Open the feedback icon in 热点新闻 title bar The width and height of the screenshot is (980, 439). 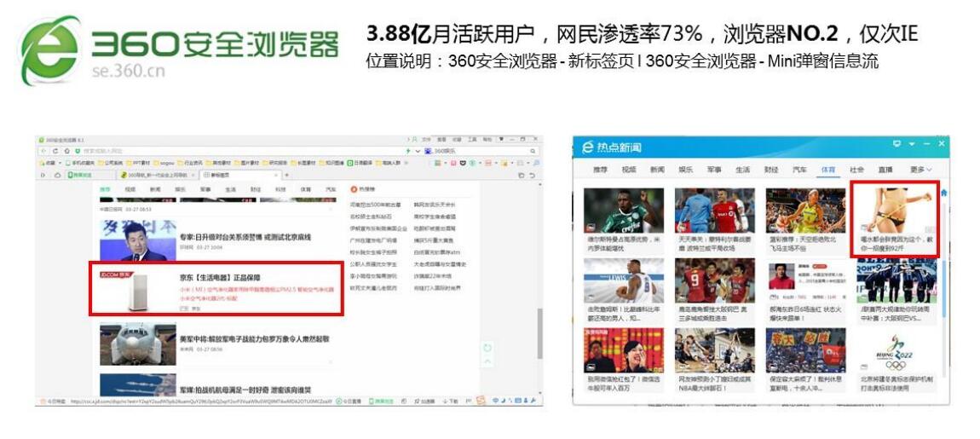click(896, 144)
